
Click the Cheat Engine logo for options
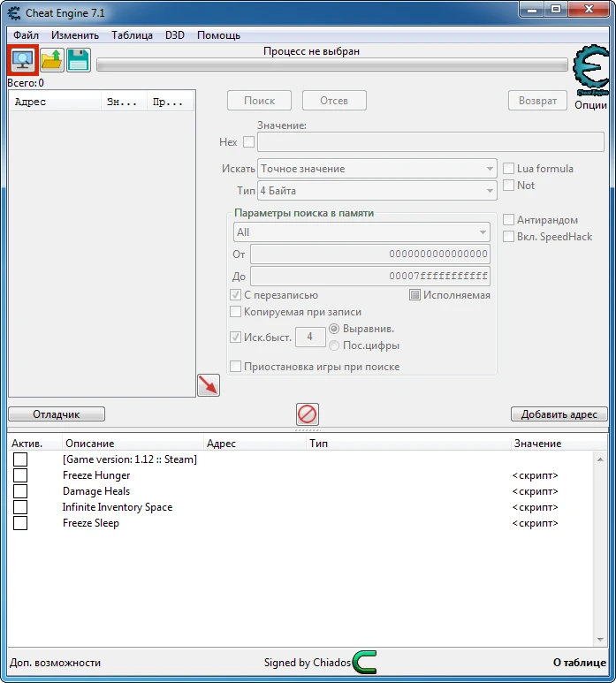[x=591, y=71]
